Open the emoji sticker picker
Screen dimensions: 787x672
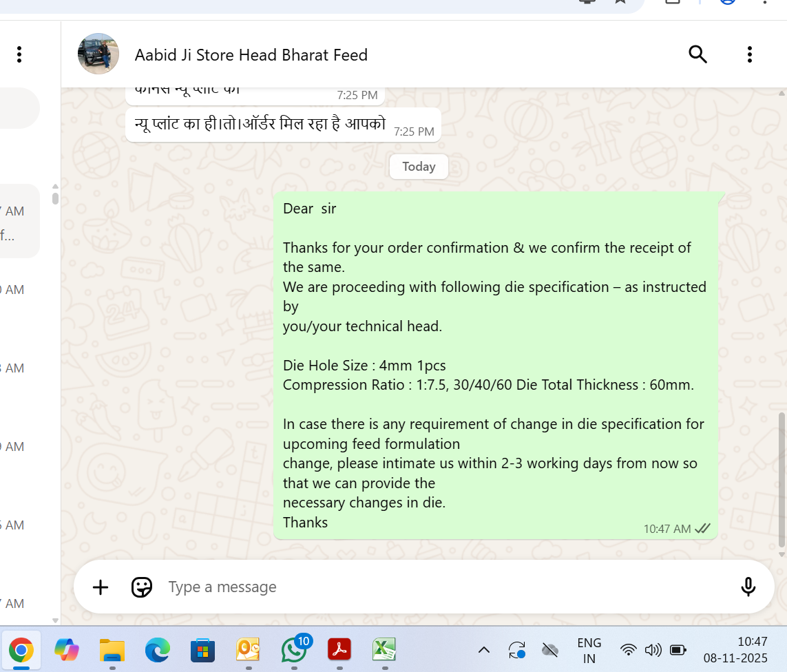pyautogui.click(x=142, y=587)
